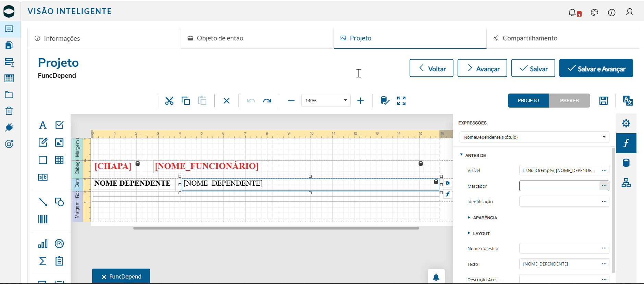644x284 pixels.
Task: Toggle full screen mode icon
Action: [x=401, y=101]
